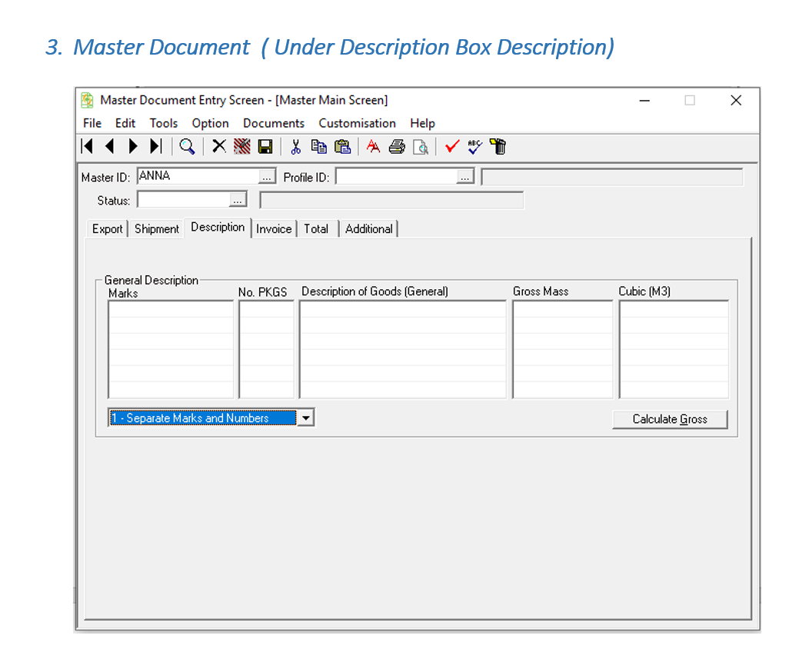
Task: Go to the previous record
Action: click(x=110, y=146)
